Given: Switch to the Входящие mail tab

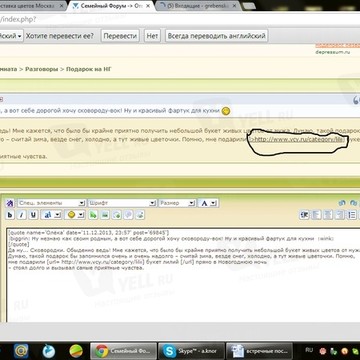Looking at the screenshot, I should 199,6.
